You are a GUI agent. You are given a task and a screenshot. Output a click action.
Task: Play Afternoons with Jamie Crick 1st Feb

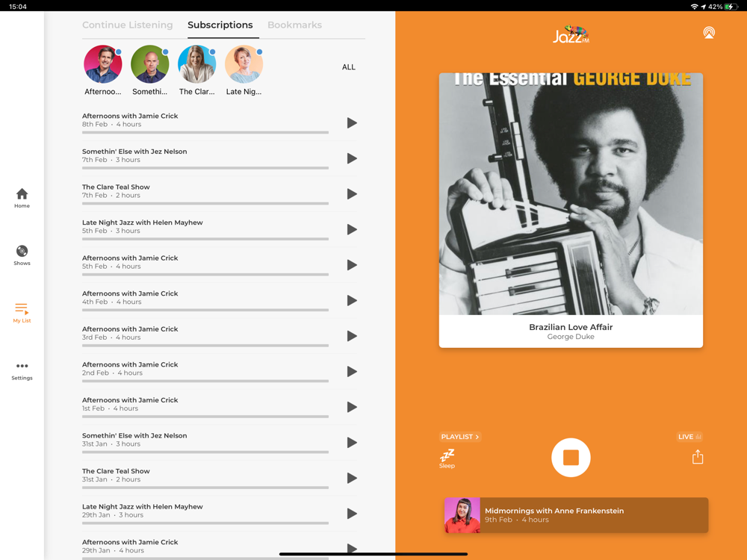pos(352,407)
